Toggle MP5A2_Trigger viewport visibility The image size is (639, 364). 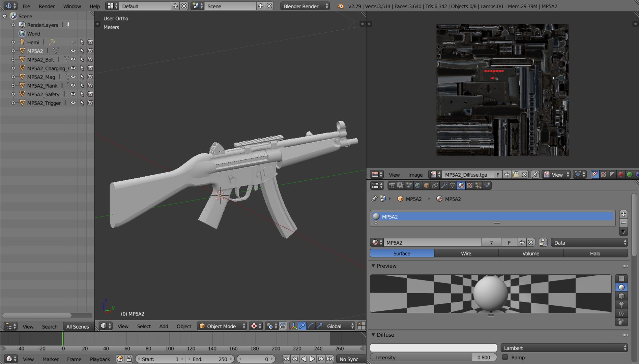(x=73, y=103)
